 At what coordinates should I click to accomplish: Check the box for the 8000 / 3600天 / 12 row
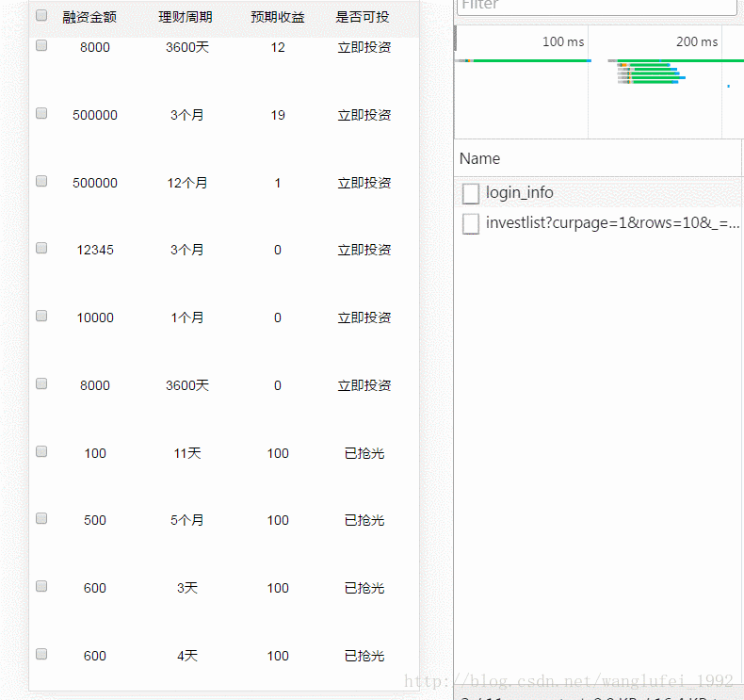[x=41, y=45]
